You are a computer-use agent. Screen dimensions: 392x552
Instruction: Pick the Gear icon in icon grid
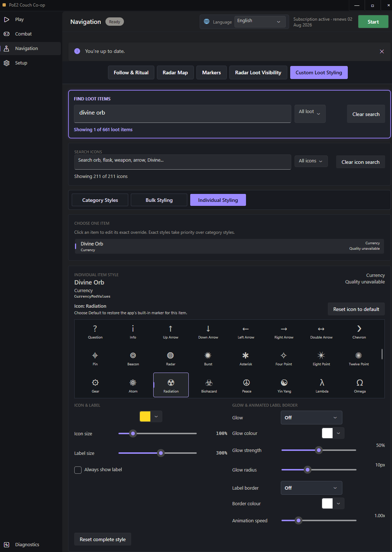pyautogui.click(x=95, y=385)
